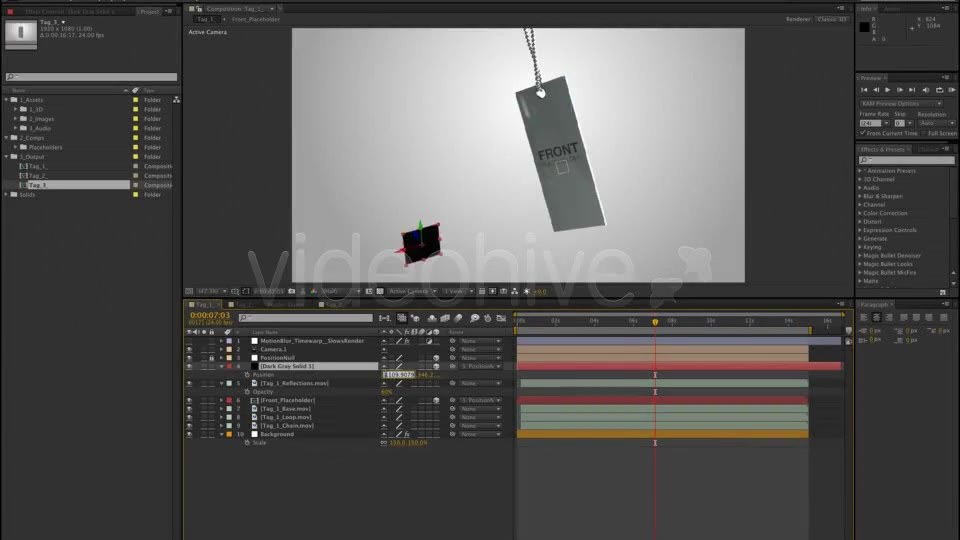This screenshot has height=540, width=960.
Task: Open the Parent dropdown for the Camera 1 layer
Action: (x=481, y=350)
